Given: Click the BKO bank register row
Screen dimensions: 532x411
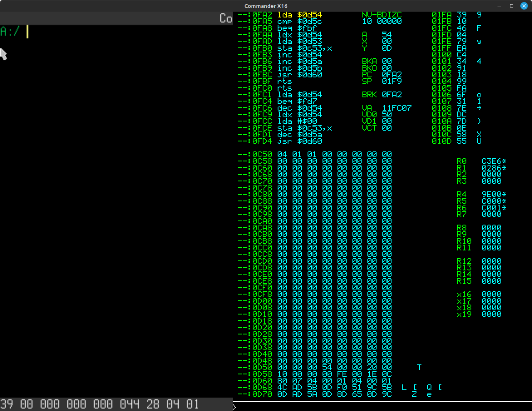Looking at the screenshot, I should point(377,68).
